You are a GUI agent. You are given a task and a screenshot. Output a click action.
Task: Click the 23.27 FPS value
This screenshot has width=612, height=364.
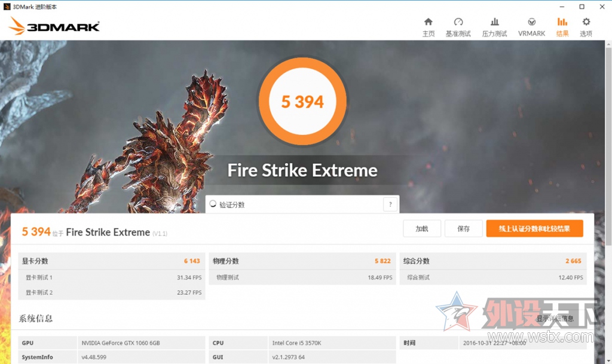[189, 292]
